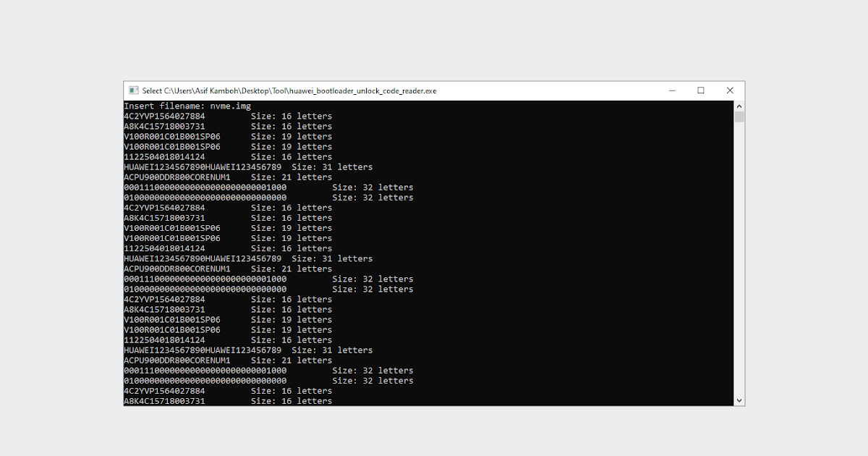This screenshot has height=456, width=868.
Task: Click the scrollbar down arrow in console
Action: [739, 400]
